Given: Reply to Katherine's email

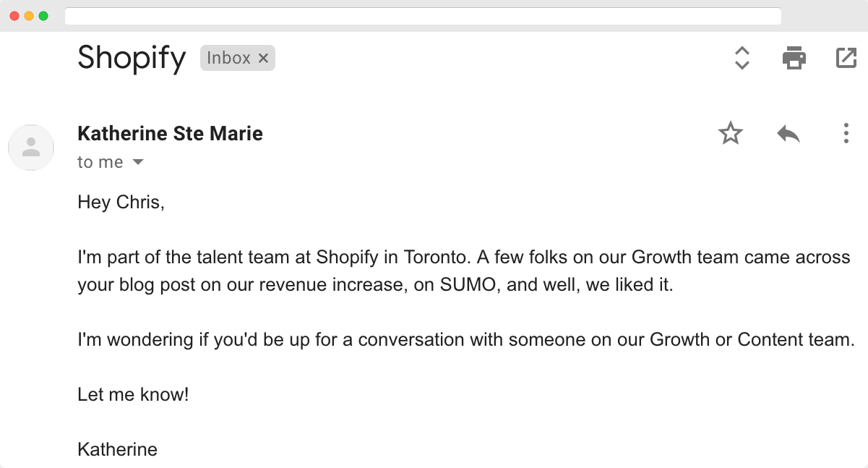Looking at the screenshot, I should 788,133.
